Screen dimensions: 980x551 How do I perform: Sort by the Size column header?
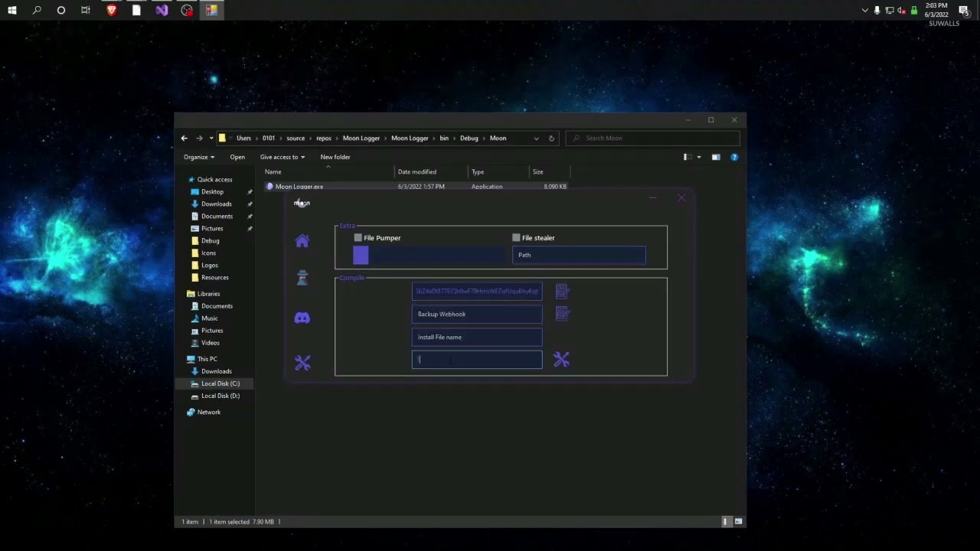tap(549, 171)
